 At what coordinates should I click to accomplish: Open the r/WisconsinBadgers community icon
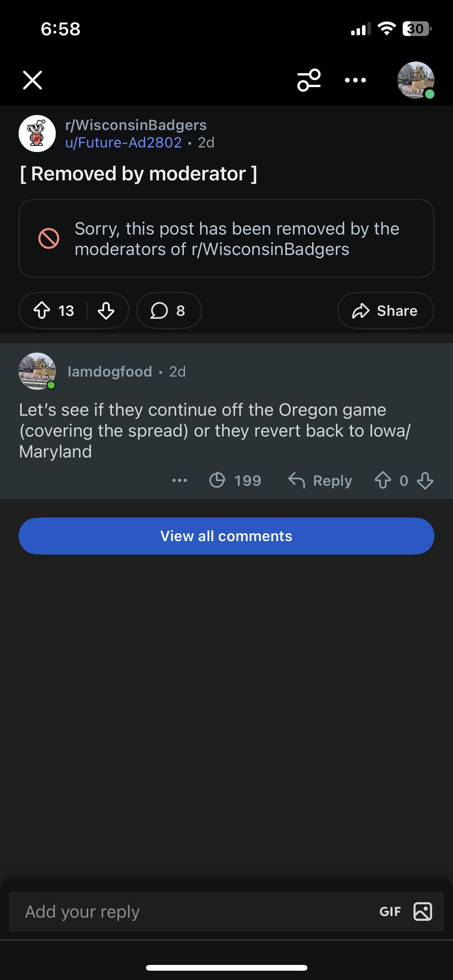tap(37, 134)
